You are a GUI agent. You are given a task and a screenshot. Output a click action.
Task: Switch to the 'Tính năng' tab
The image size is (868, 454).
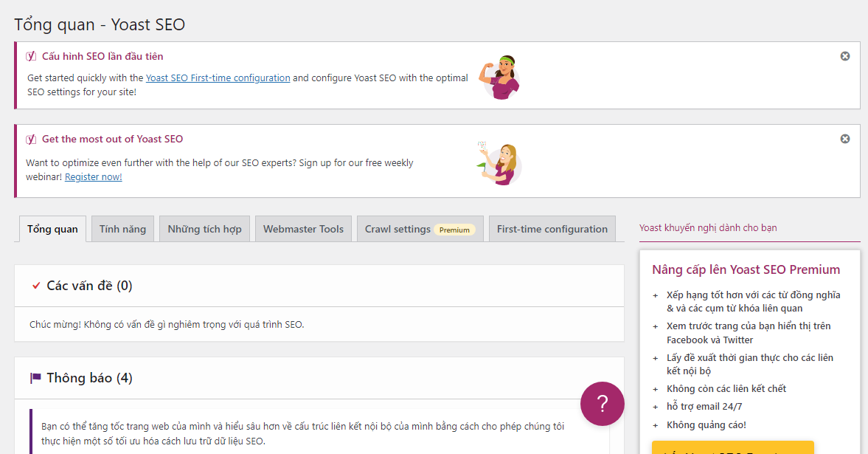(123, 229)
